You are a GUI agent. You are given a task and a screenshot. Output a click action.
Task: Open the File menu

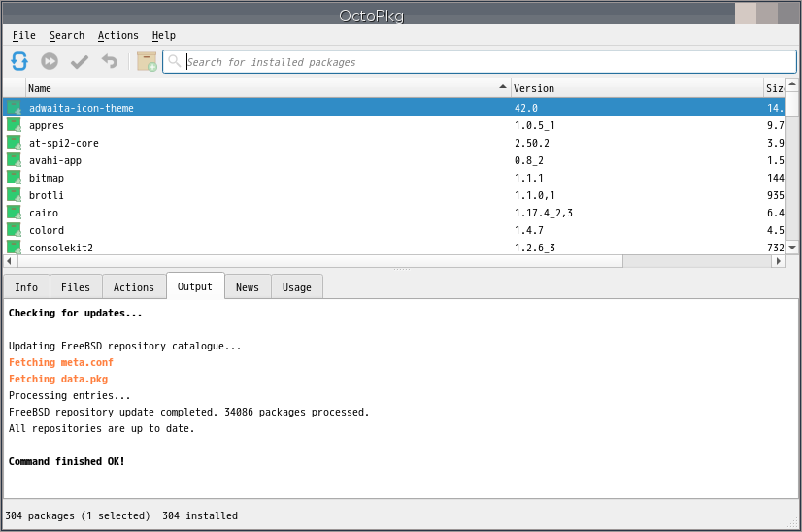click(24, 35)
